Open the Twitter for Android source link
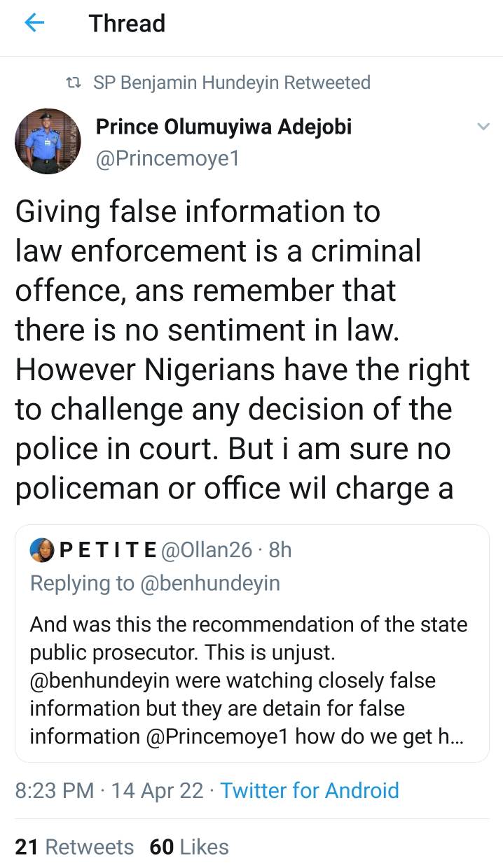This screenshot has width=503, height=868. pos(310,790)
